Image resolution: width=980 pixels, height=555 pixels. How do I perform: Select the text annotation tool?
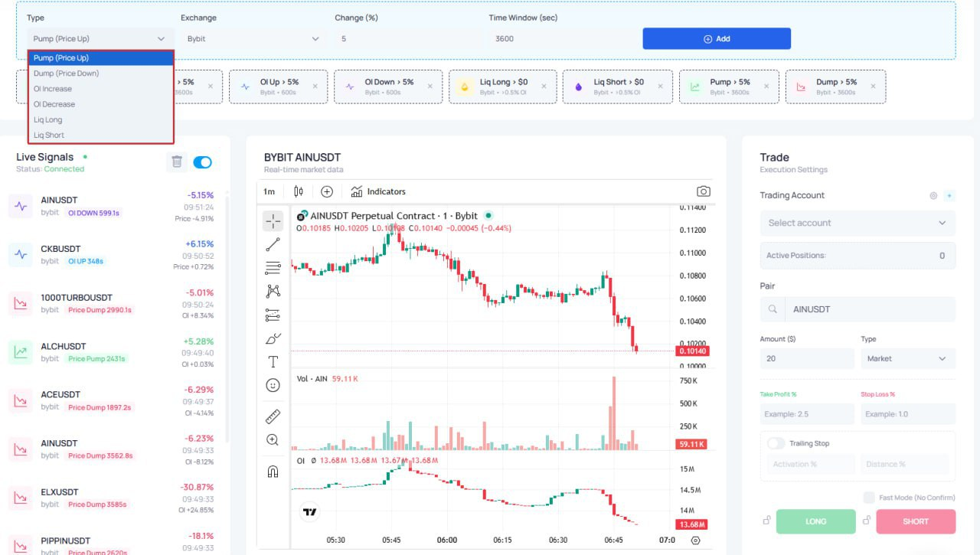(273, 361)
